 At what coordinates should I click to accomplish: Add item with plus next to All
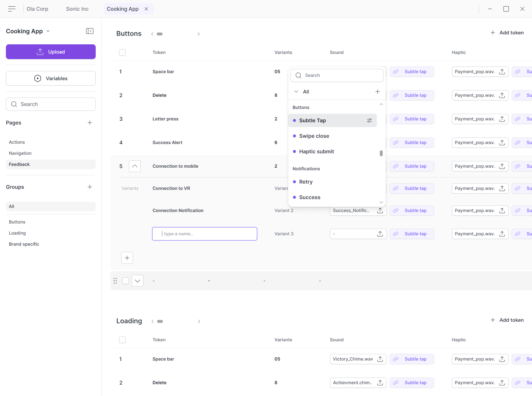coord(378,92)
